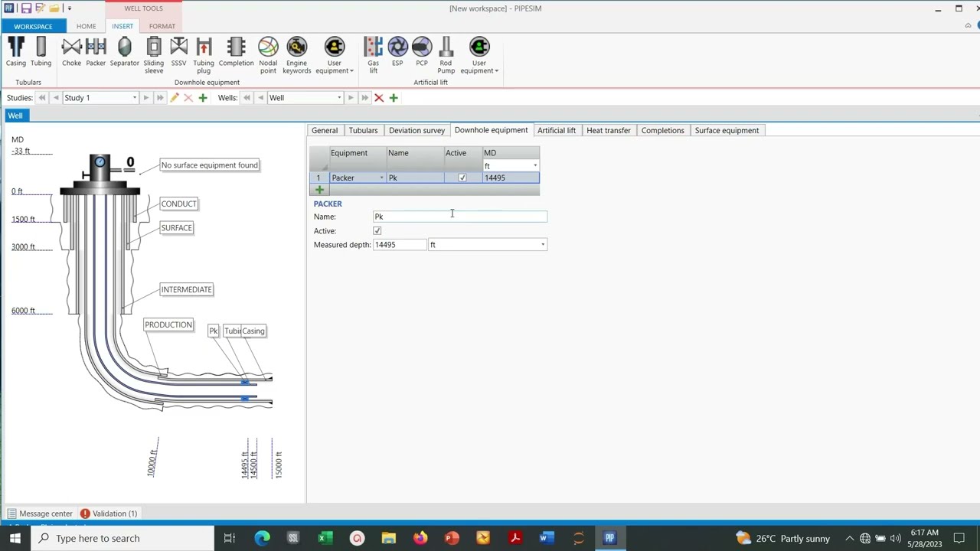Image resolution: width=980 pixels, height=551 pixels.
Task: Insert a Casing tubular
Action: [16, 53]
